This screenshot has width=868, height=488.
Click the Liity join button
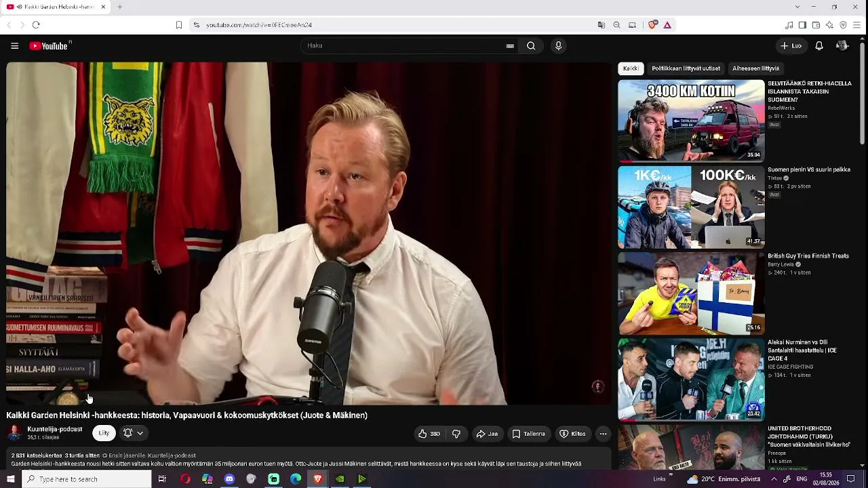[x=104, y=433]
